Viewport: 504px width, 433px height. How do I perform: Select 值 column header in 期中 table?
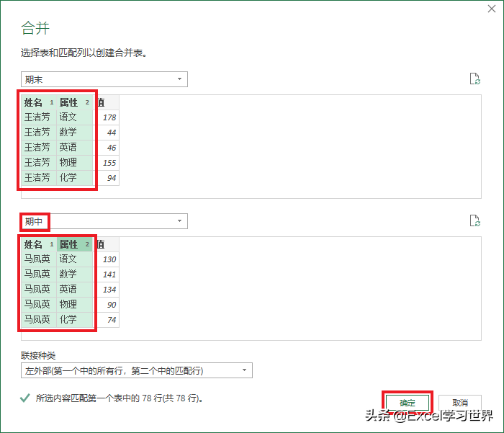pos(107,244)
